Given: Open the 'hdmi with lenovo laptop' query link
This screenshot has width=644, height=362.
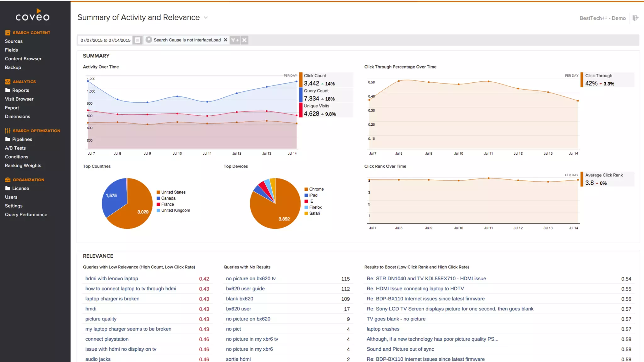Looking at the screenshot, I should coord(112,278).
